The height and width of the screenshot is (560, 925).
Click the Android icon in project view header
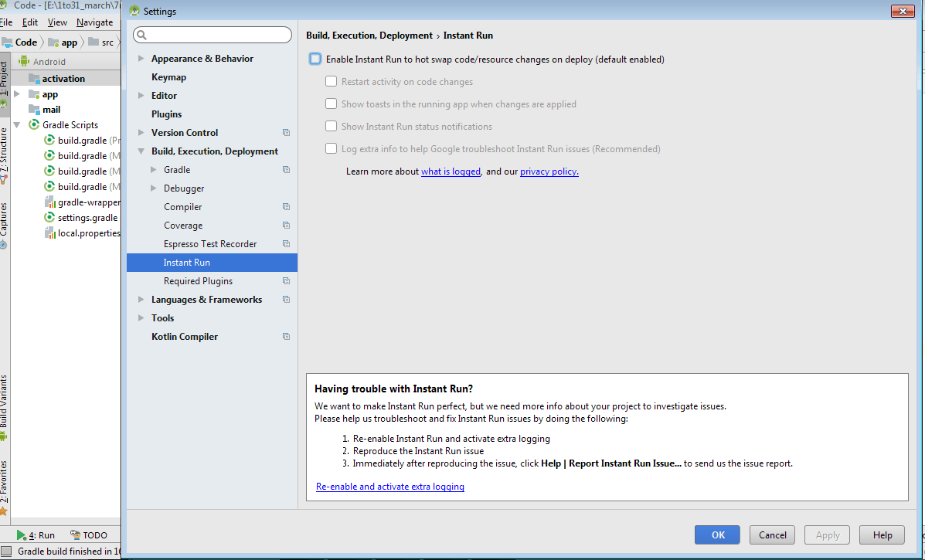24,61
